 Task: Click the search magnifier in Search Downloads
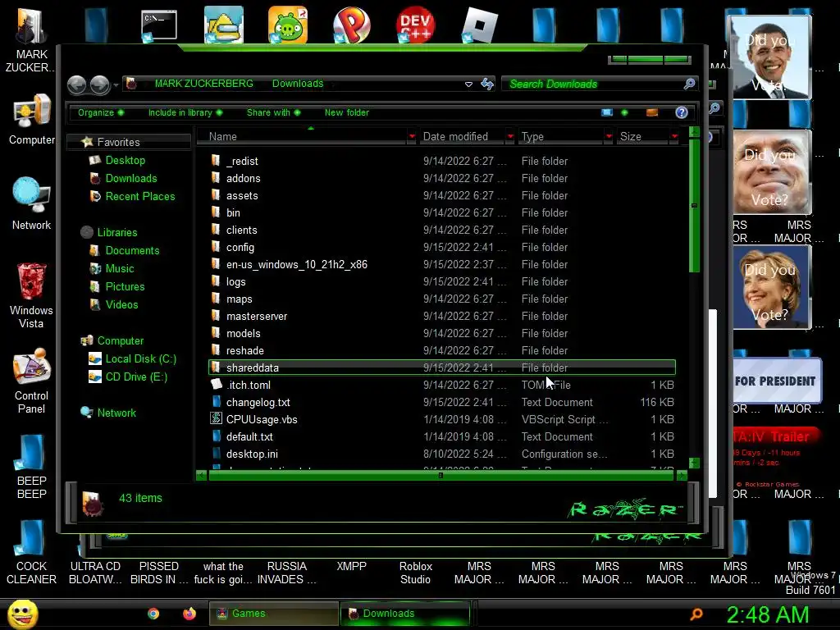(x=689, y=84)
